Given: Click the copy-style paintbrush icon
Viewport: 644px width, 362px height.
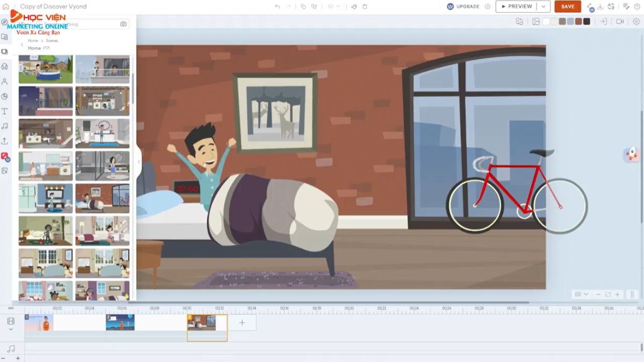Looking at the screenshot, I should coord(354,6).
